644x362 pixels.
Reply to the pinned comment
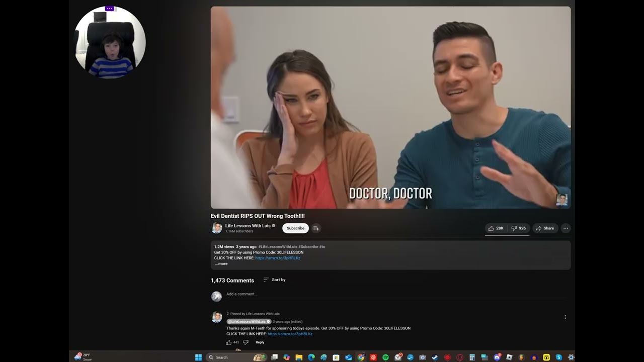tap(260, 342)
